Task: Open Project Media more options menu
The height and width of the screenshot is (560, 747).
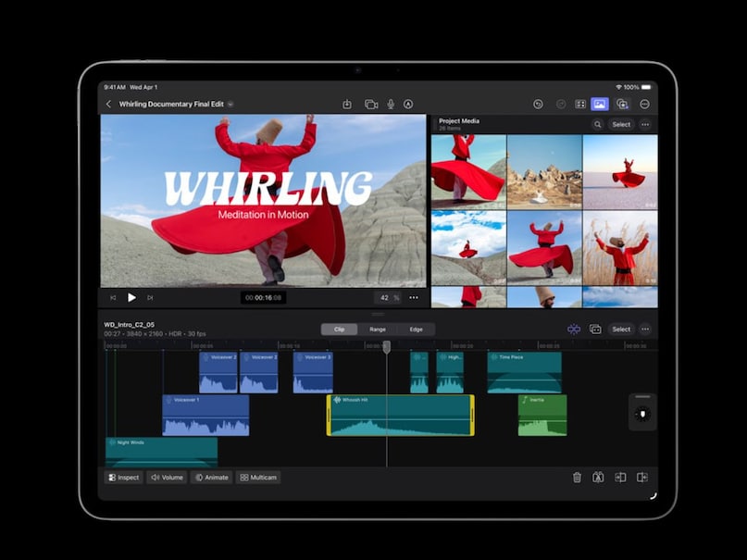Action: click(x=645, y=124)
